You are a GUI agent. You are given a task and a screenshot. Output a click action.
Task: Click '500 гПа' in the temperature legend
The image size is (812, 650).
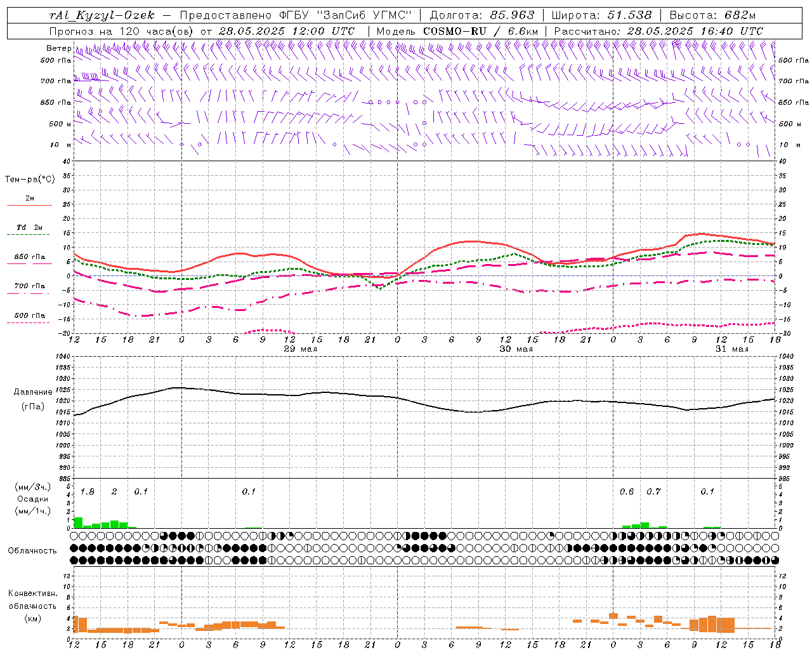30,315
